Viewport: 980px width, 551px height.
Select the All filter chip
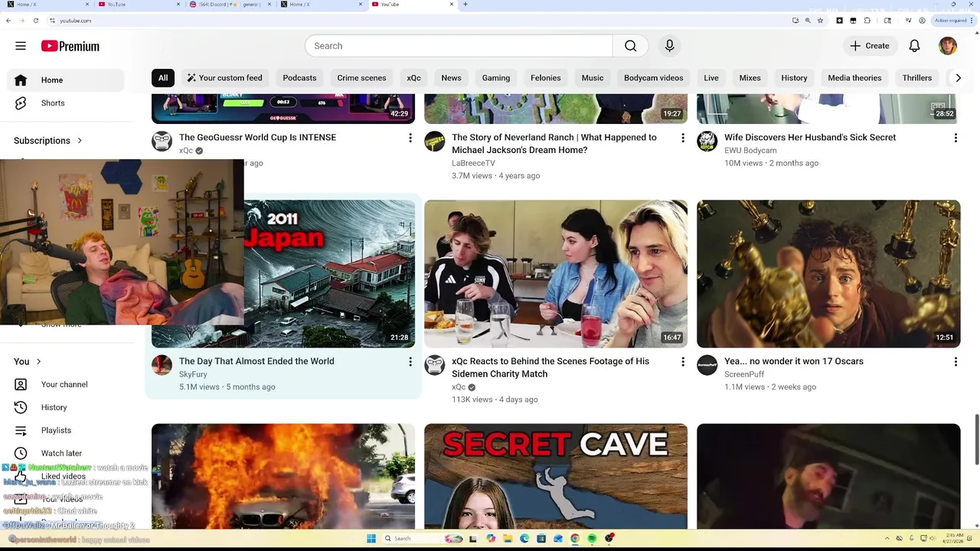point(163,78)
